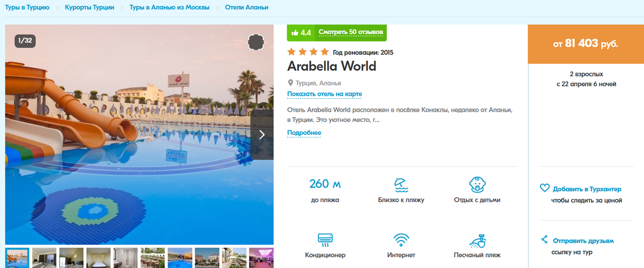Click the 2 взрослых text
This screenshot has width=644, height=268.
click(x=586, y=74)
